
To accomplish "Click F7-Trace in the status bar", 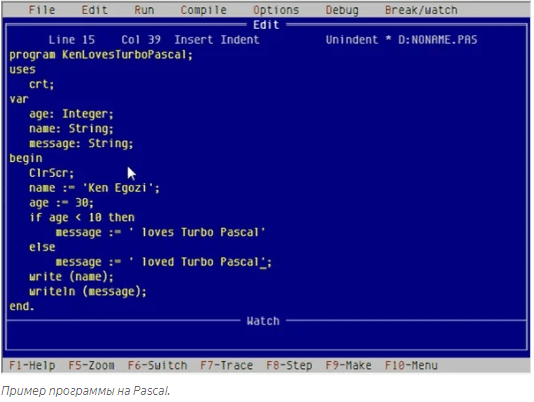I will pyautogui.click(x=226, y=365).
